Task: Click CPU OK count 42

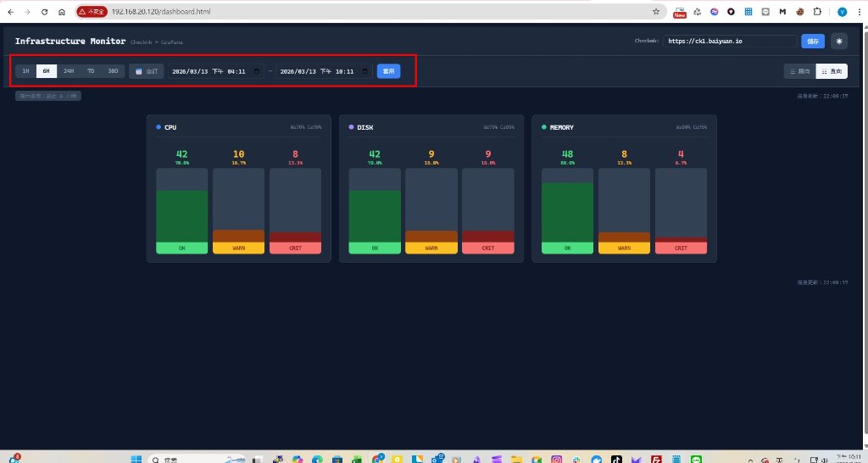Action: [x=181, y=154]
